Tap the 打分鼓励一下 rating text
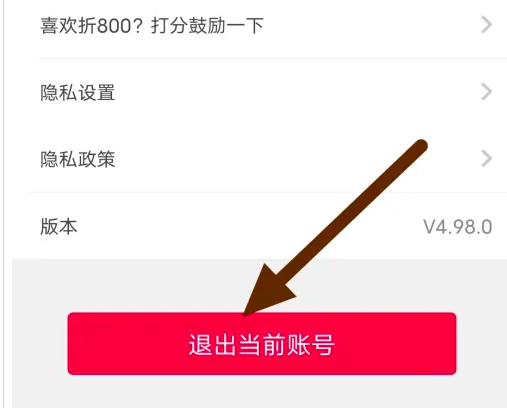Image resolution: width=507 pixels, height=408 pixels. (x=207, y=26)
